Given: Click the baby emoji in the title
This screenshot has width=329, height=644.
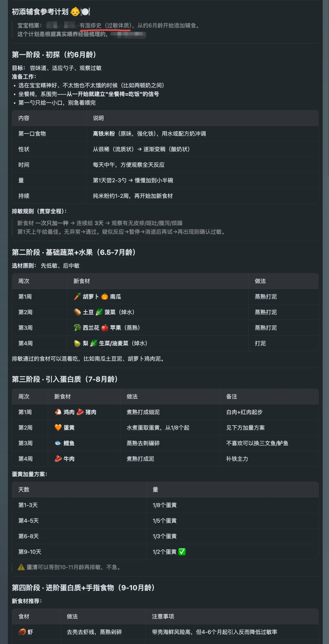Looking at the screenshot, I should [75, 12].
